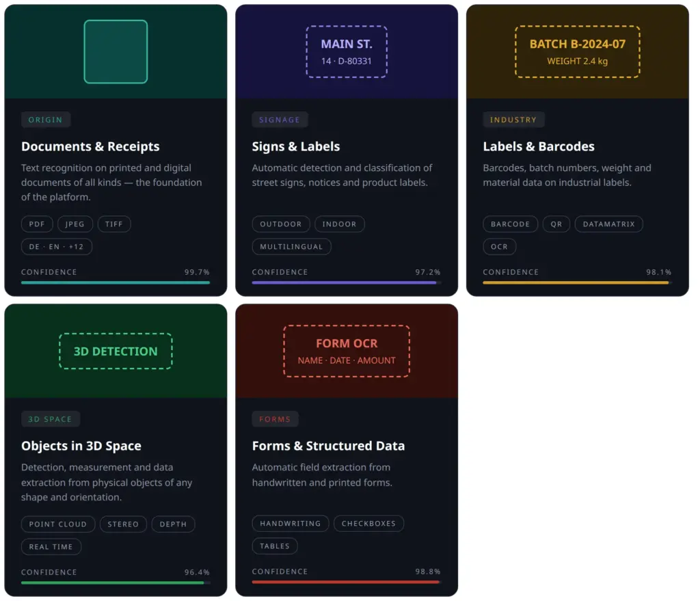Click the 3D DETECTION preview box

[x=116, y=351]
